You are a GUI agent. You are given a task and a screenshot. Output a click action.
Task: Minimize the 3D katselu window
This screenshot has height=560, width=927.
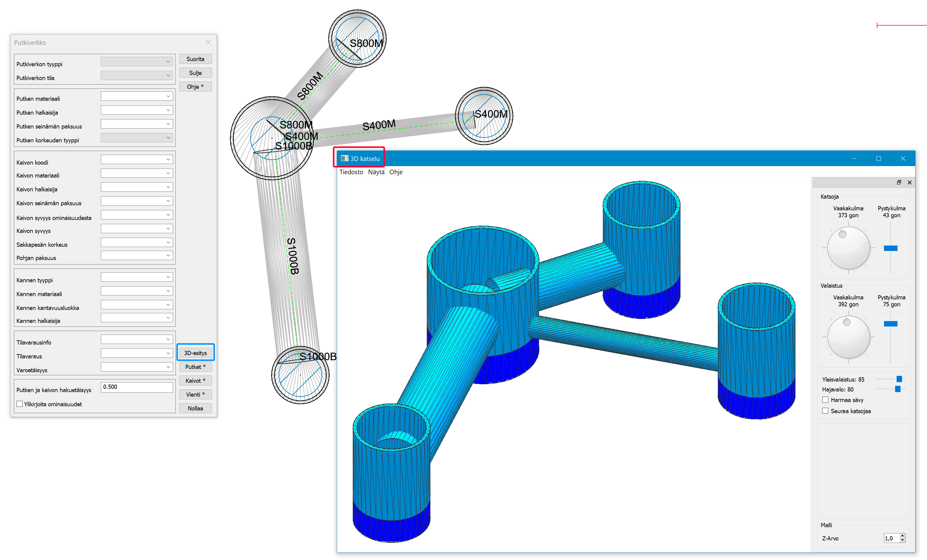[854, 158]
